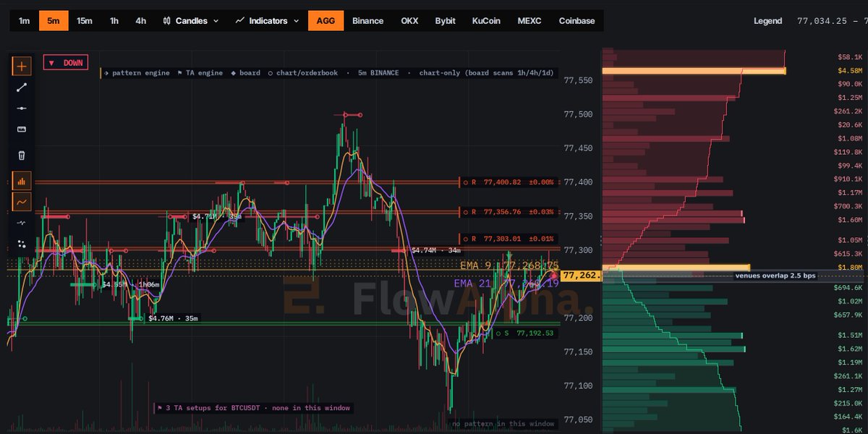Click the $1.25M ask depth value
The height and width of the screenshot is (434, 868).
[x=849, y=98]
